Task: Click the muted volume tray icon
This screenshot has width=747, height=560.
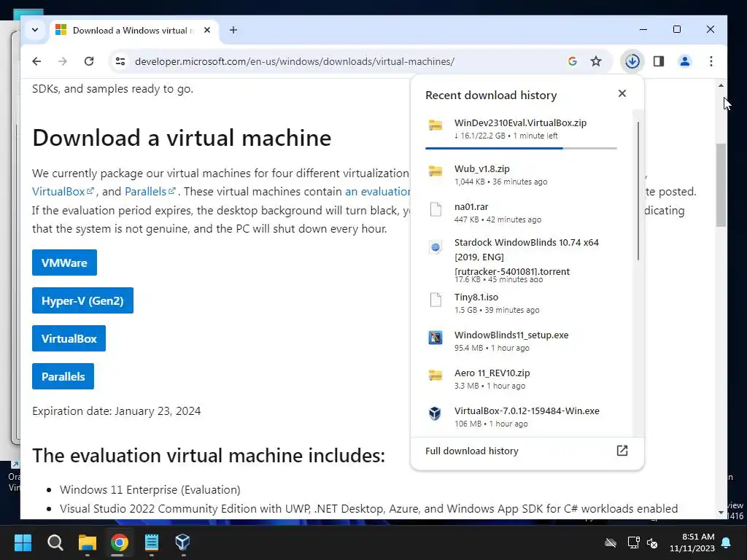Action: [x=653, y=542]
